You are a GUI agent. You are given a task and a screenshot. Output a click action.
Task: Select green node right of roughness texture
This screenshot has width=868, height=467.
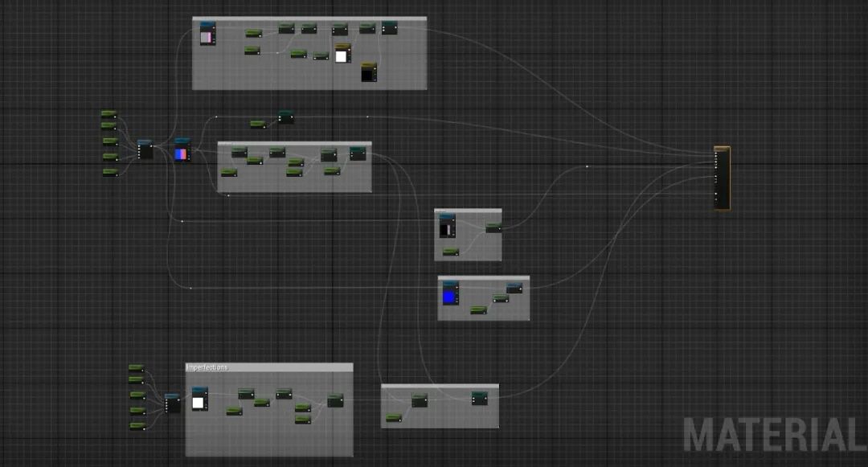[x=493, y=227]
